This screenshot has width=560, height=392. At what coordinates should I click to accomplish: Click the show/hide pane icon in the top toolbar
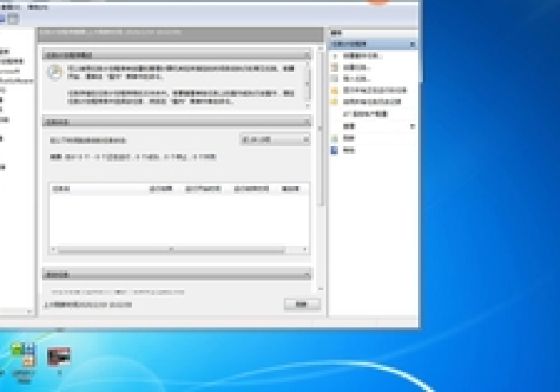[13, 18]
